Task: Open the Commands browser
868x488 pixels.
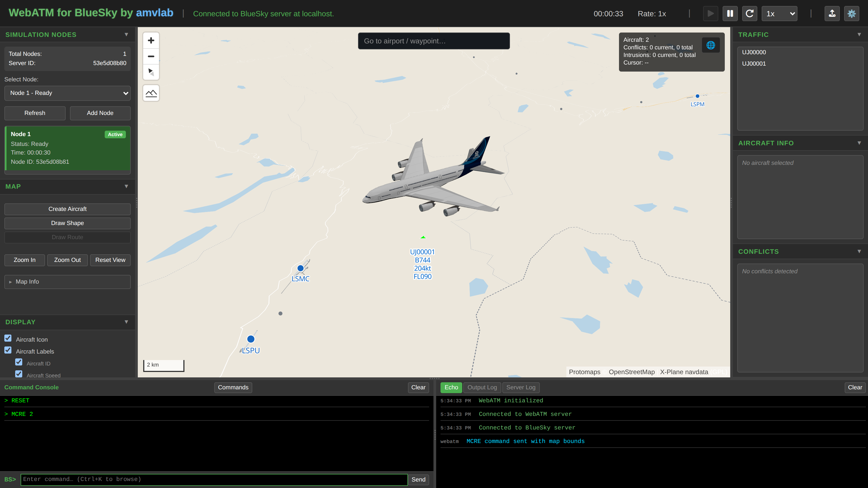Action: click(233, 387)
